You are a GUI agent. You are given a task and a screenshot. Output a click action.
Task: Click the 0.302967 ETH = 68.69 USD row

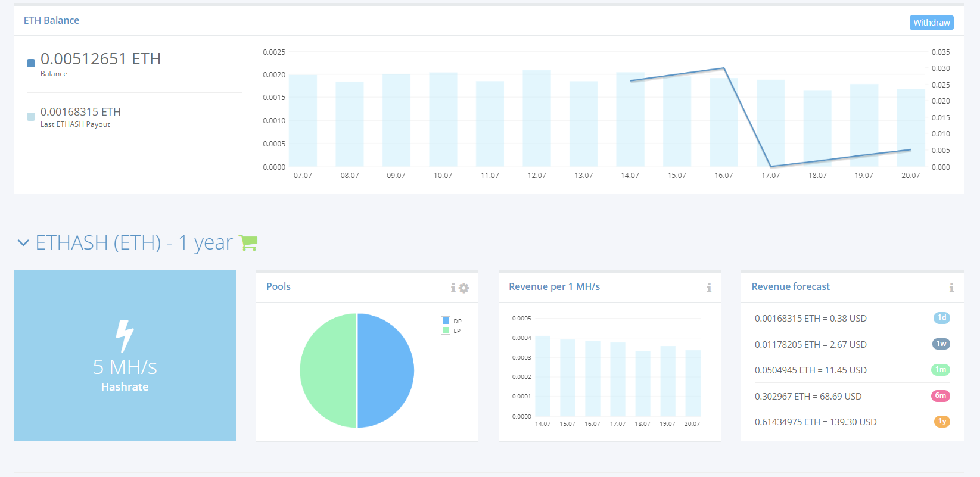[x=852, y=396]
